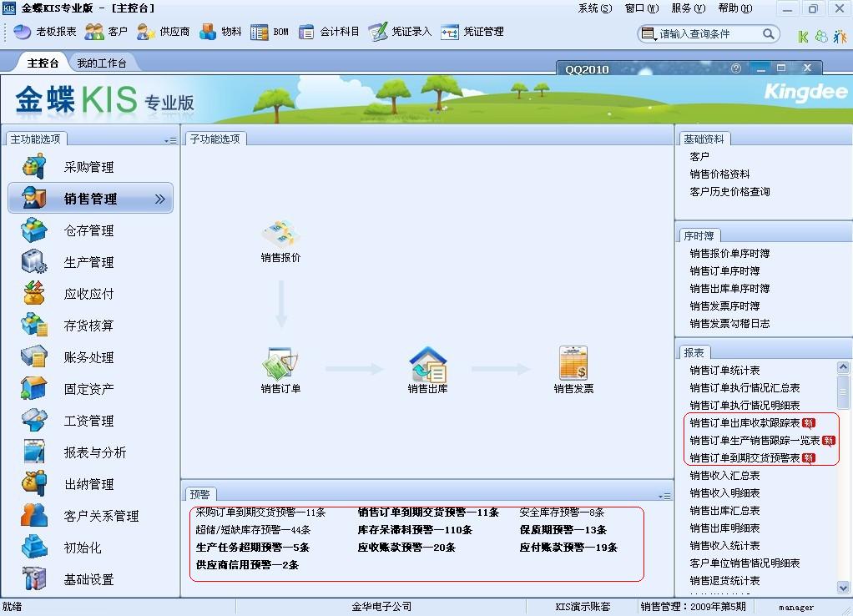Open 预警 panel dropdown menu
The height and width of the screenshot is (616, 853).
click(x=664, y=497)
